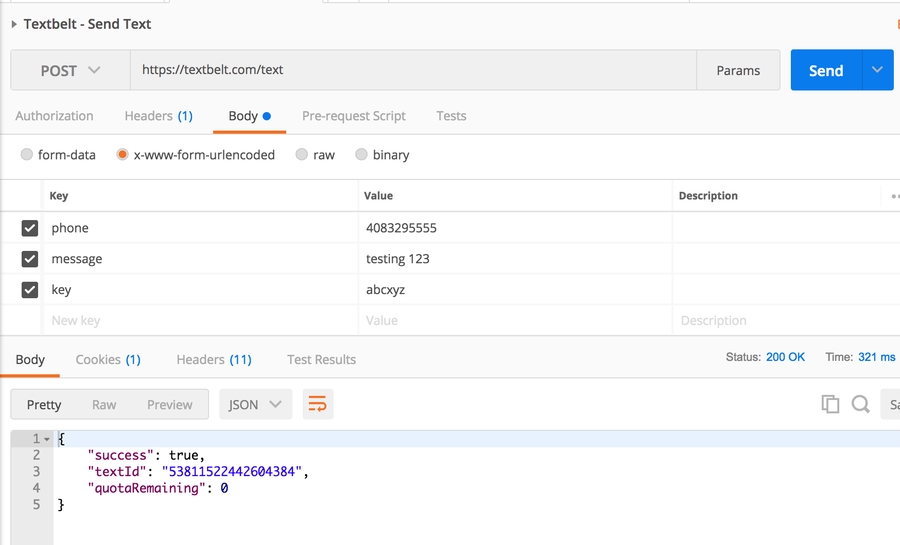900x545 pixels.
Task: Click the search response magnifier icon
Action: click(860, 404)
